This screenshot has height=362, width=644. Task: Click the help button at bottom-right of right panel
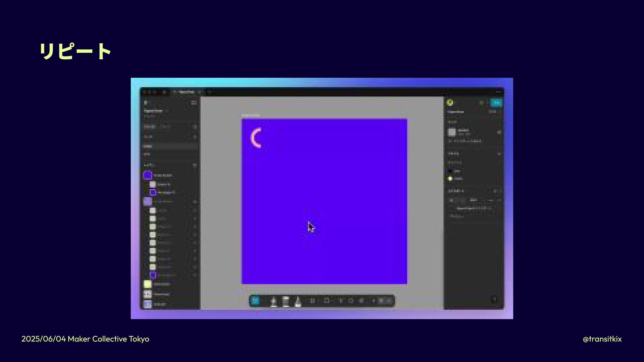coord(494,300)
